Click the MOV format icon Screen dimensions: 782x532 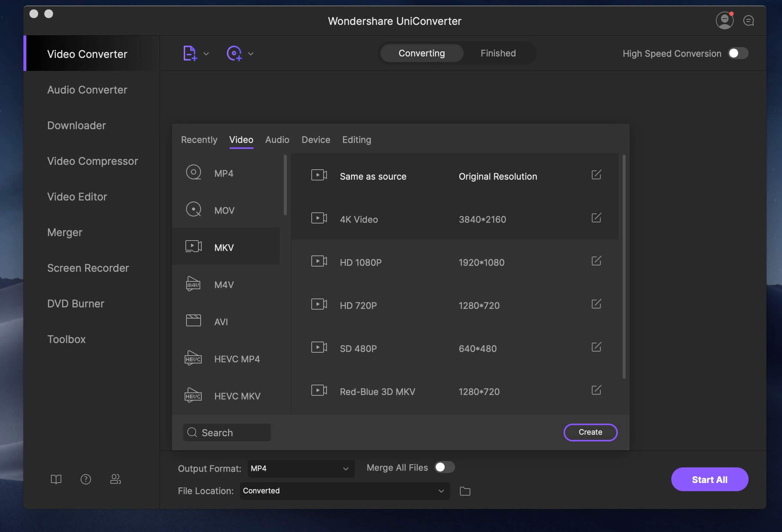pyautogui.click(x=194, y=209)
